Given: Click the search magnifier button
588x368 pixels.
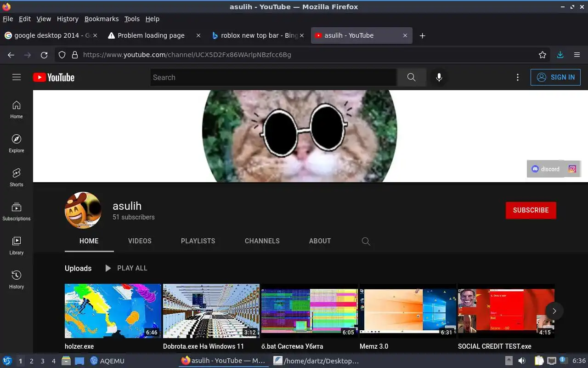Looking at the screenshot, I should tap(411, 77).
